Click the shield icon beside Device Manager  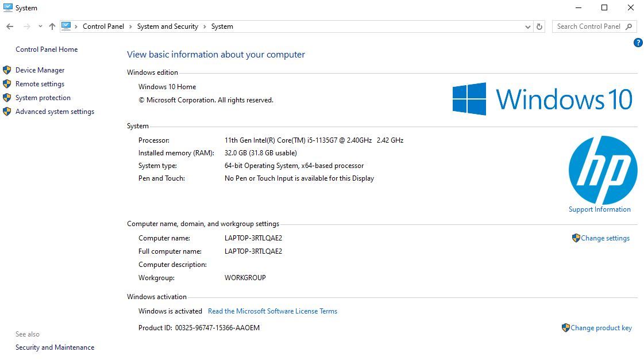[7, 70]
